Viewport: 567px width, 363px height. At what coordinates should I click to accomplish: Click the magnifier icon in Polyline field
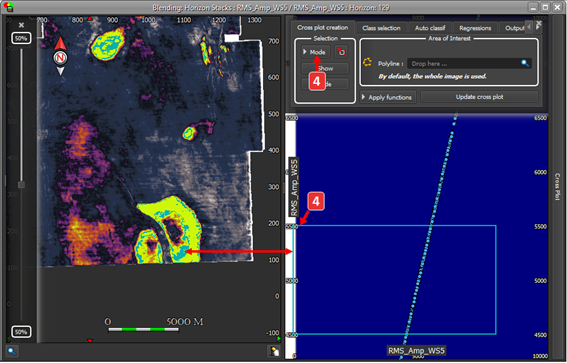click(x=525, y=63)
